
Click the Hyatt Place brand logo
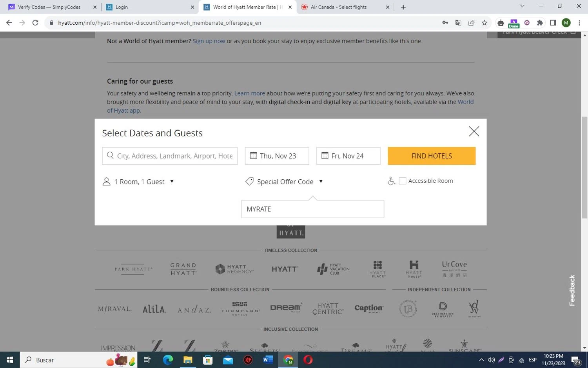pyautogui.click(x=377, y=269)
